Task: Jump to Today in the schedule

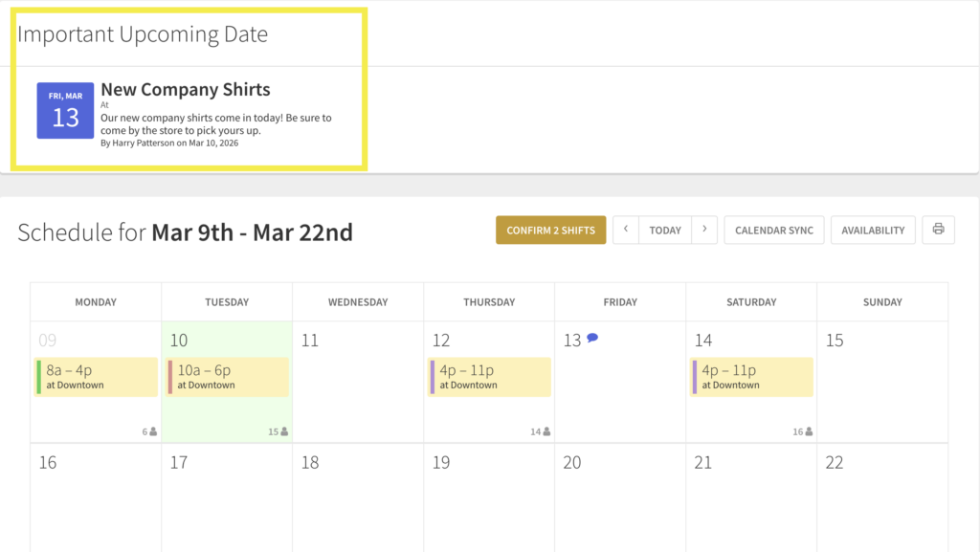Action: click(665, 230)
